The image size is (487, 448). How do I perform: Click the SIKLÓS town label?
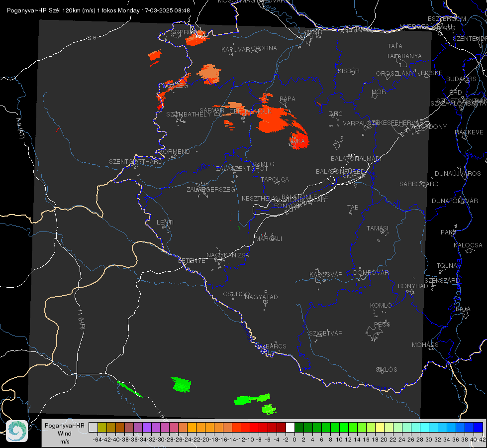pyautogui.click(x=387, y=370)
